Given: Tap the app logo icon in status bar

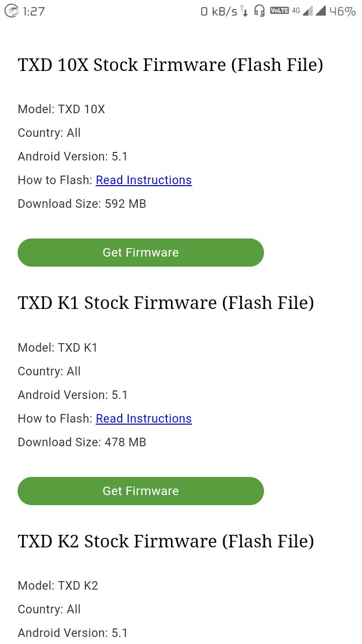Looking at the screenshot, I should point(11,11).
